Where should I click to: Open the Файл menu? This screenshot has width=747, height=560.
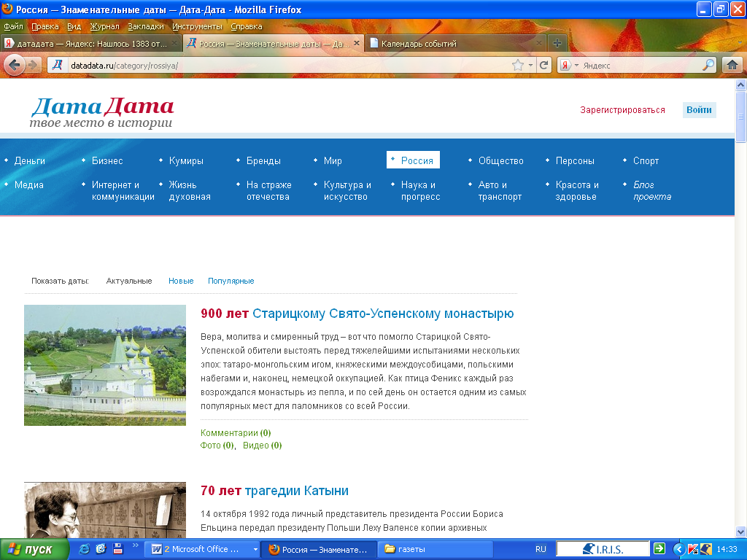(13, 26)
